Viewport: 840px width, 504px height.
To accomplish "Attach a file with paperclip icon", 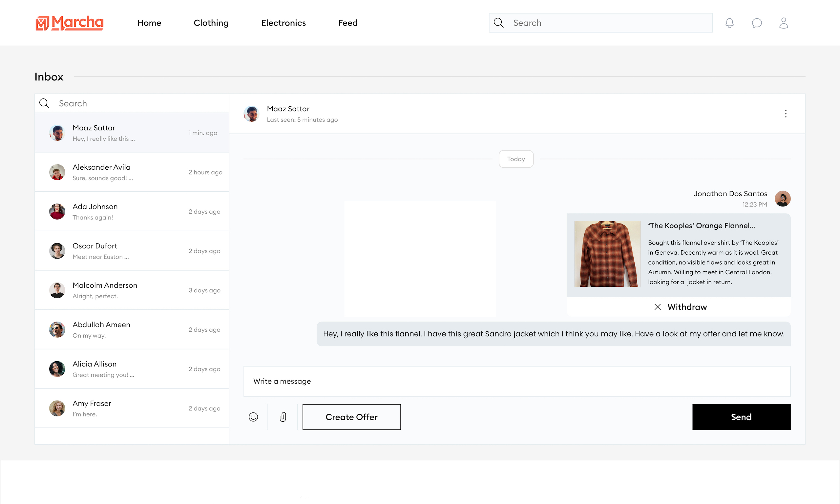I will point(283,417).
